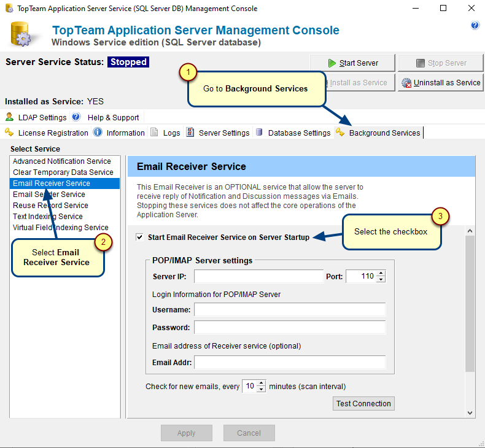
Task: Select Reuse Record Service
Action: click(x=64, y=206)
